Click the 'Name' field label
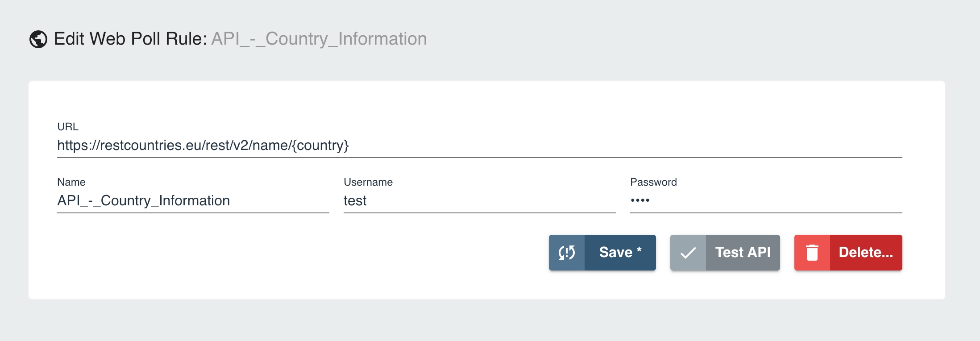Screen dimensions: 980x341 [71, 182]
